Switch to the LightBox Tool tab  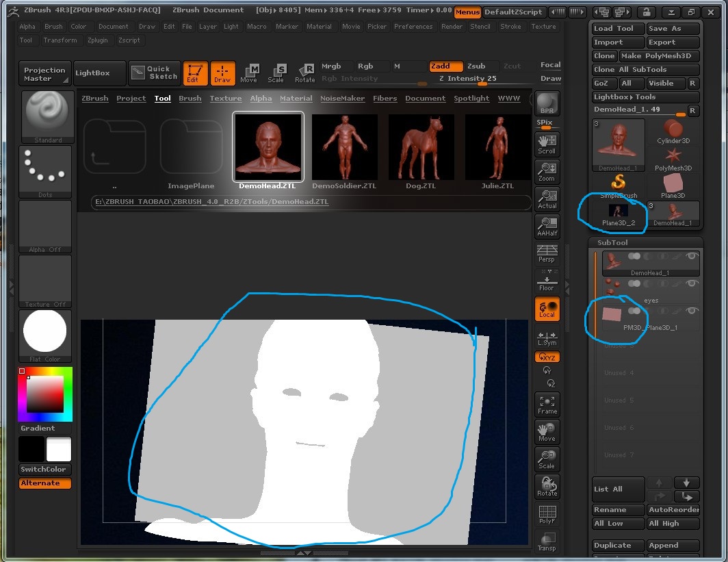163,99
